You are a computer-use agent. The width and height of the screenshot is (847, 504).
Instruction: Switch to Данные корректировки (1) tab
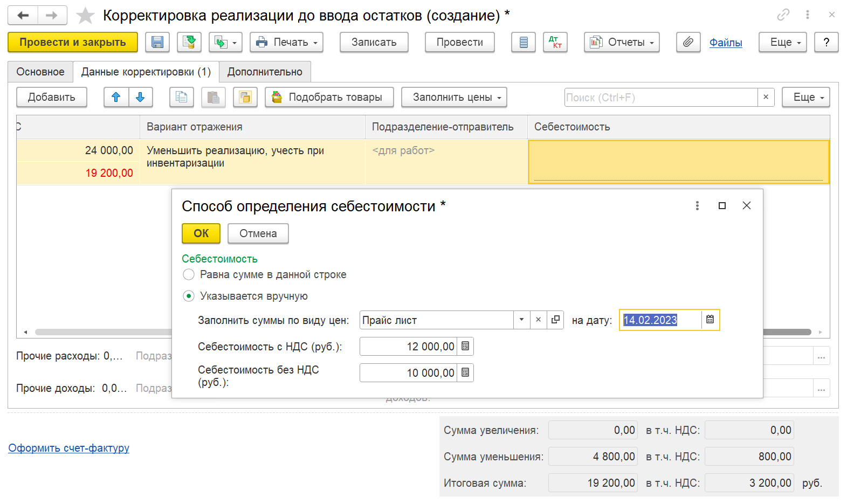click(146, 72)
